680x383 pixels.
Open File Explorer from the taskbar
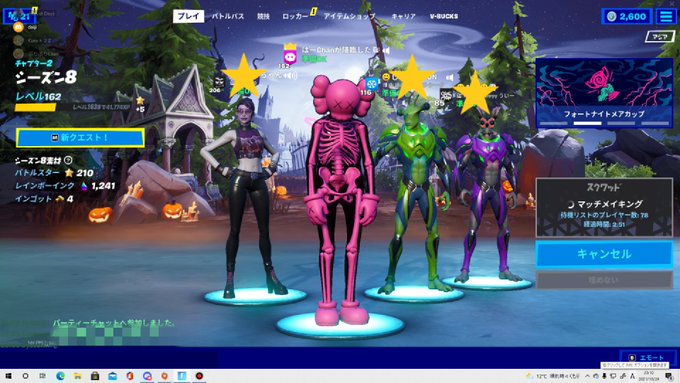[x=78, y=376]
